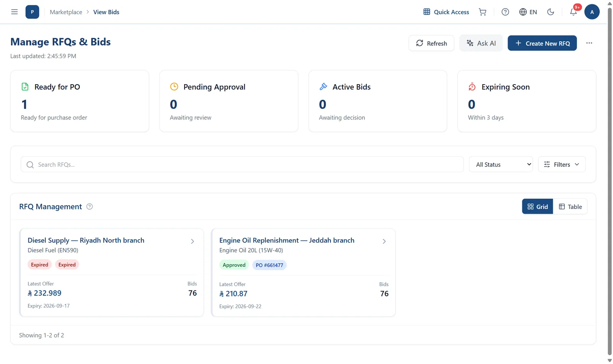Open the hamburger navigation menu
Screen dimensions: 613x364
tap(15, 12)
